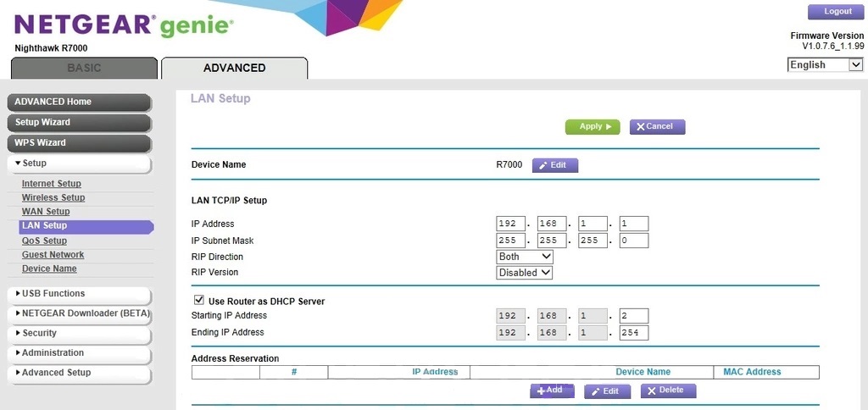Click the Delete reservation button
Screen dimensions: 868x410
[x=668, y=391]
